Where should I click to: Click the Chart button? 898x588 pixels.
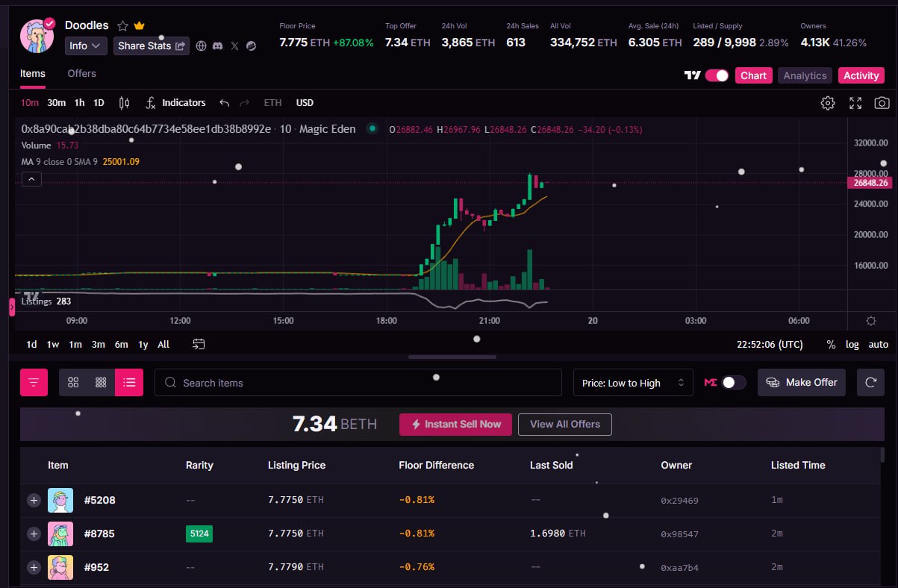pos(754,75)
